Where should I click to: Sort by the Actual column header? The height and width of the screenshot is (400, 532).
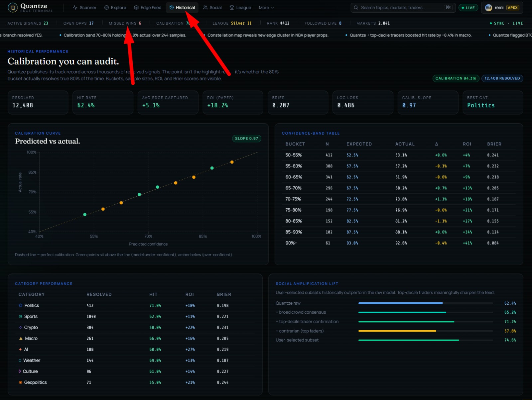(405, 144)
